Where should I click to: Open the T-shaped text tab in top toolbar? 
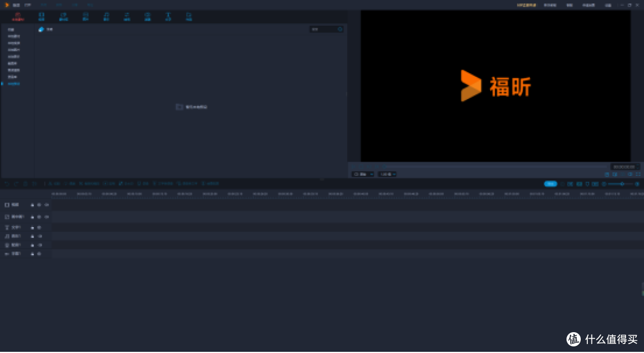point(168,17)
